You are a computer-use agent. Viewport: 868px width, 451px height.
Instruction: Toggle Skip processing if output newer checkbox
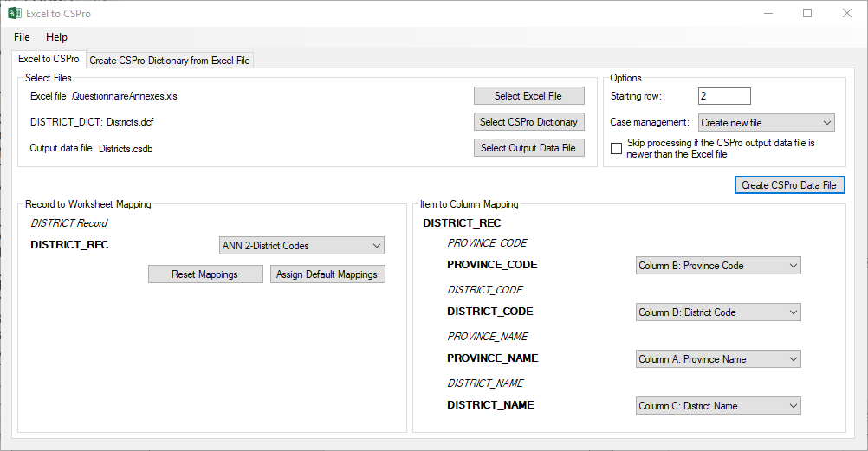tap(616, 148)
